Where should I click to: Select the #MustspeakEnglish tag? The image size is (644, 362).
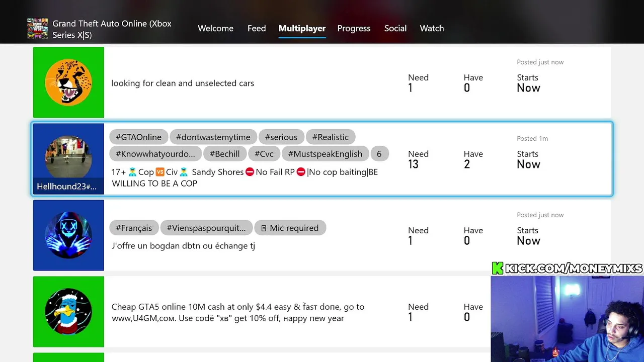pyautogui.click(x=325, y=154)
